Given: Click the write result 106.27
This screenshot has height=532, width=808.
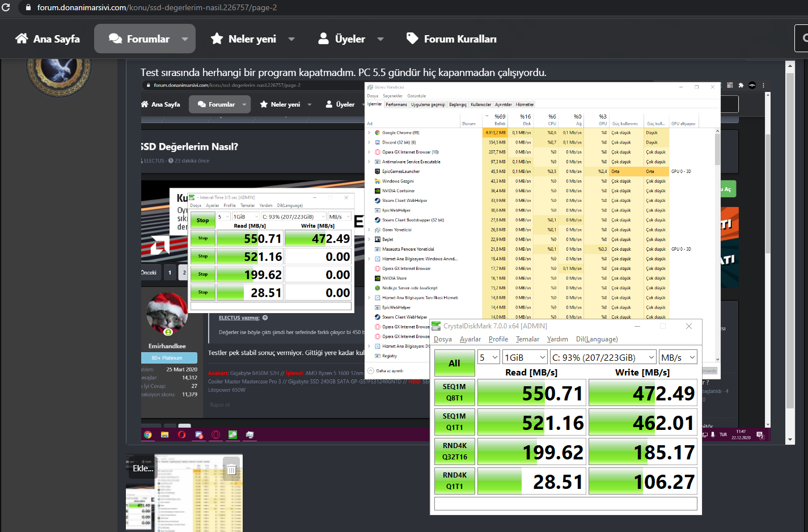Looking at the screenshot, I should click(x=643, y=481).
